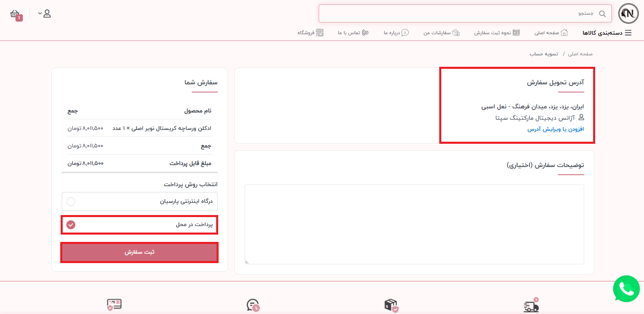Click the support chat footer icon
The image size is (644, 314).
pyautogui.click(x=253, y=305)
